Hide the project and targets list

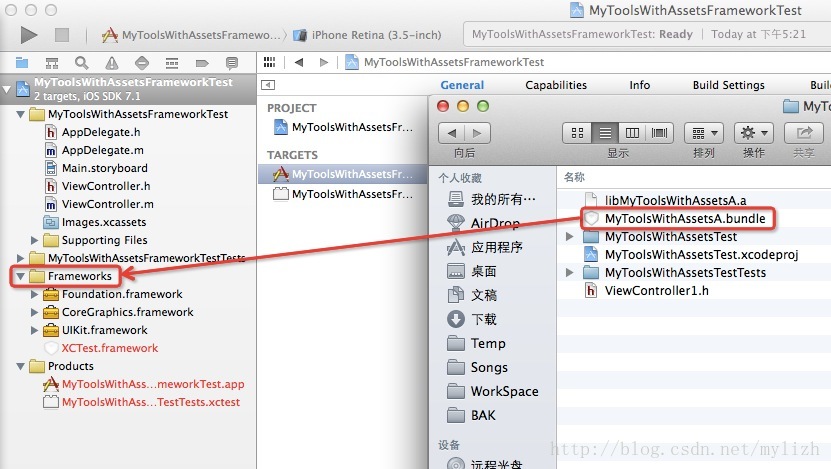tap(268, 85)
